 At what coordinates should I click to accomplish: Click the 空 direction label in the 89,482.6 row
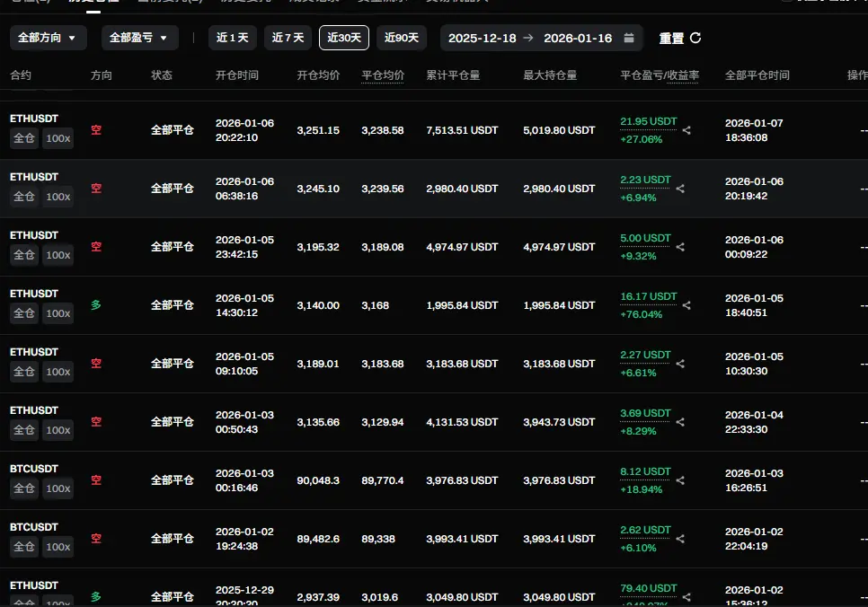pos(96,539)
